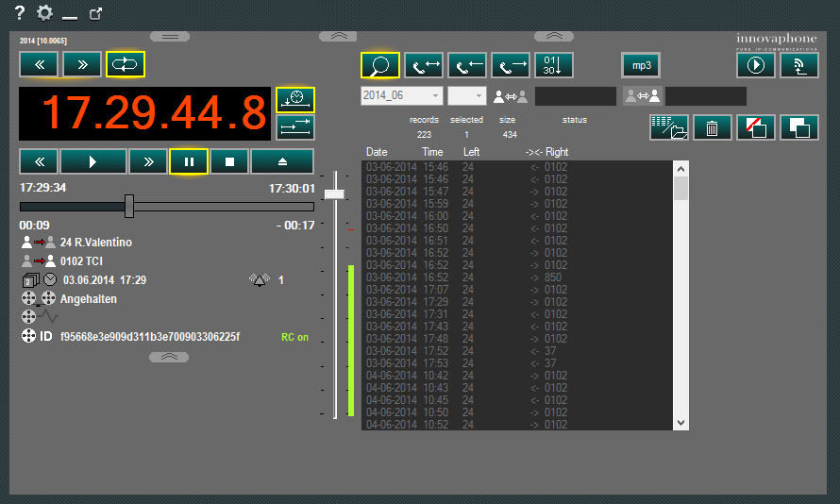Viewport: 840px width, 504px height.
Task: Click the 01-30 sort order button
Action: click(x=554, y=65)
